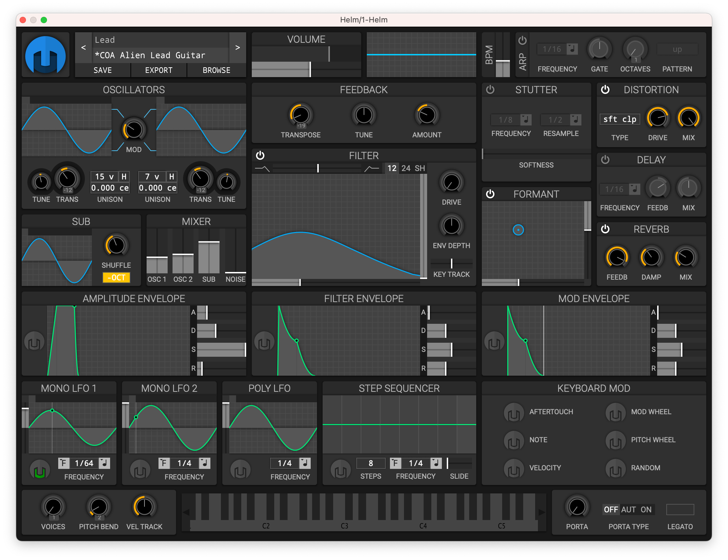Click the Velocity modulation source icon
The height and width of the screenshot is (560, 728).
[514, 469]
